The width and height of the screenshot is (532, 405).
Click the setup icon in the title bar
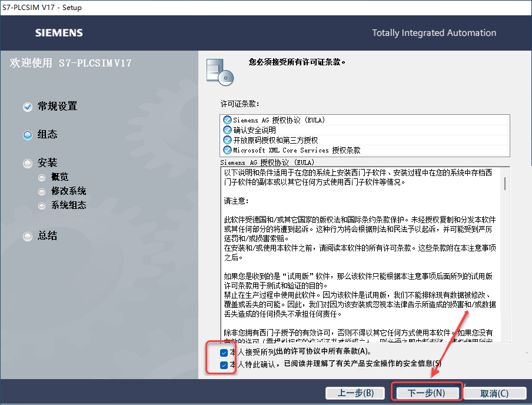[x=6, y=7]
